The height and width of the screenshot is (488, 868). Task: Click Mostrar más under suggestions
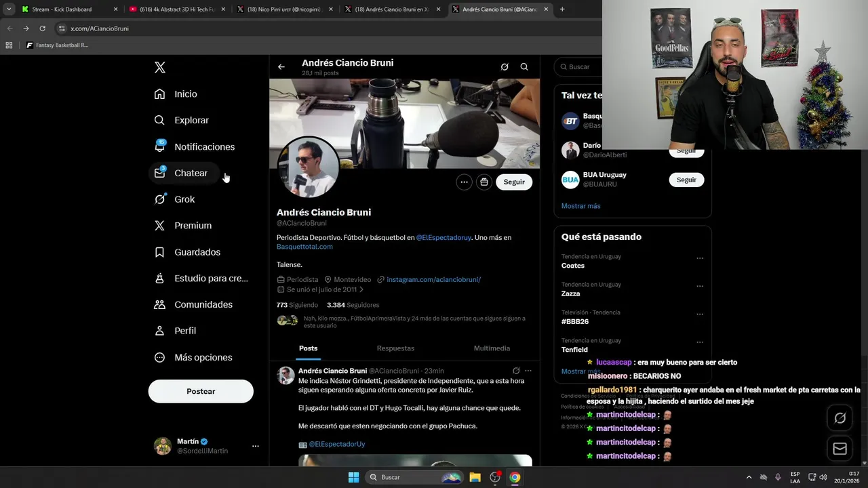[581, 206]
